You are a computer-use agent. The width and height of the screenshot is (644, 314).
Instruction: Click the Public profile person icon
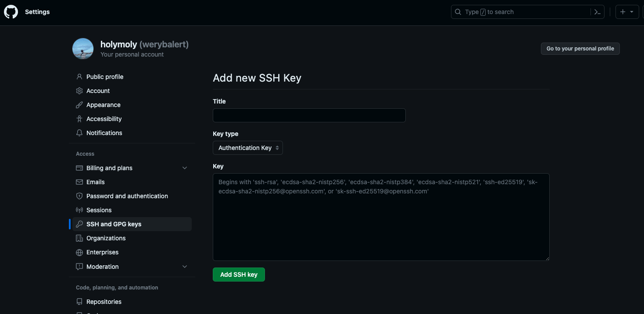(79, 77)
